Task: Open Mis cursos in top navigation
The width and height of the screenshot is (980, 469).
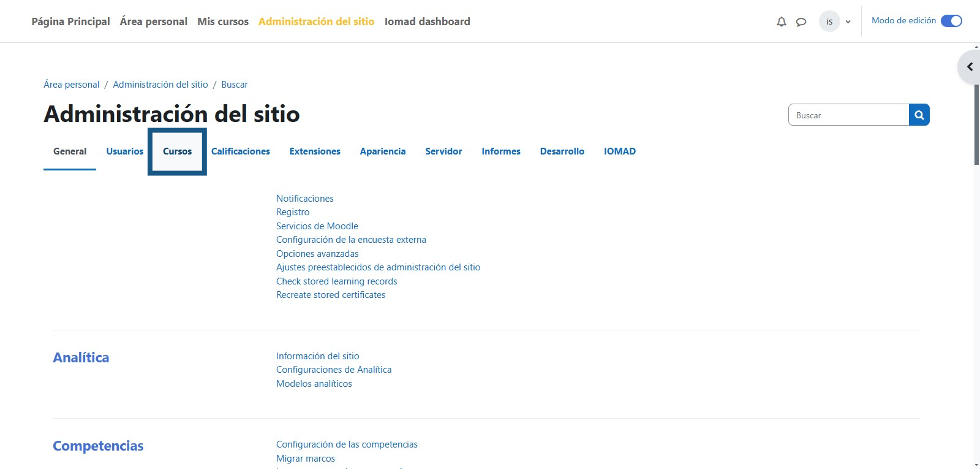Action: (223, 21)
